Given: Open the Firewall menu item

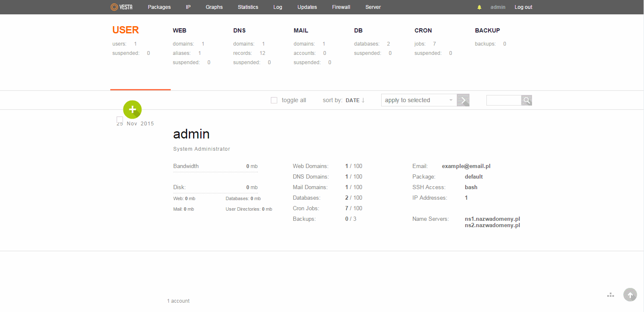Looking at the screenshot, I should 341,7.
